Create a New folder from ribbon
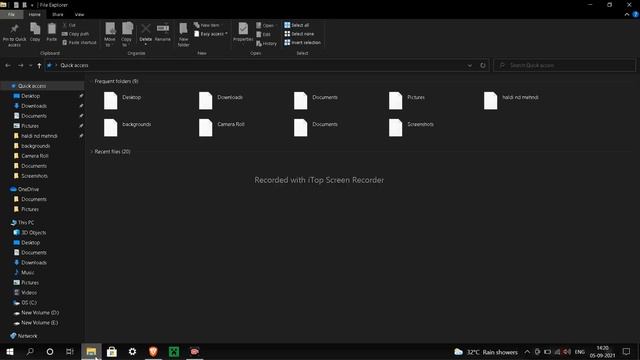Viewport: 640px width, 360px height. pyautogui.click(x=183, y=35)
